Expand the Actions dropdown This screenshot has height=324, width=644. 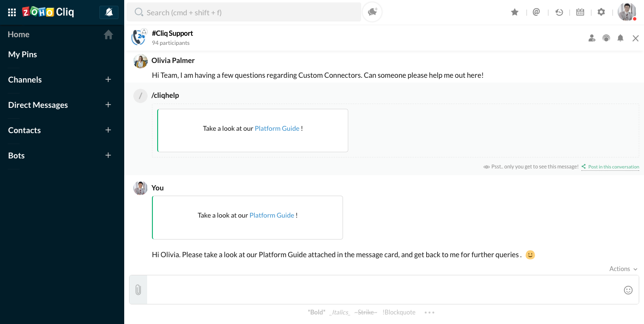coord(623,269)
